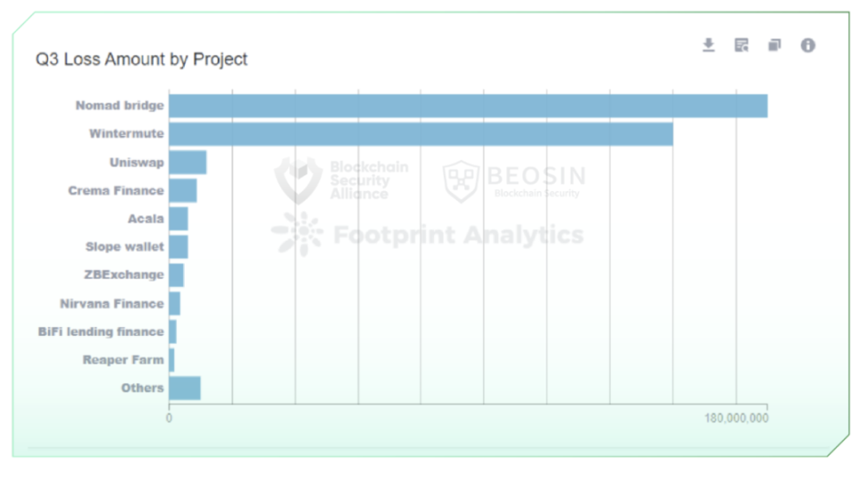The image size is (868, 479).
Task: Click the ZBExchange label
Action: coord(124,274)
